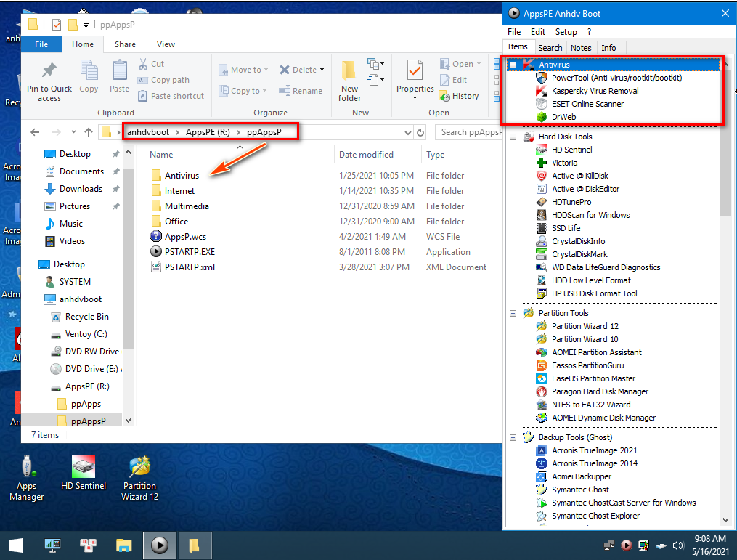This screenshot has width=737, height=560.
Task: Switch to the Share ribbon tab
Action: 125,44
